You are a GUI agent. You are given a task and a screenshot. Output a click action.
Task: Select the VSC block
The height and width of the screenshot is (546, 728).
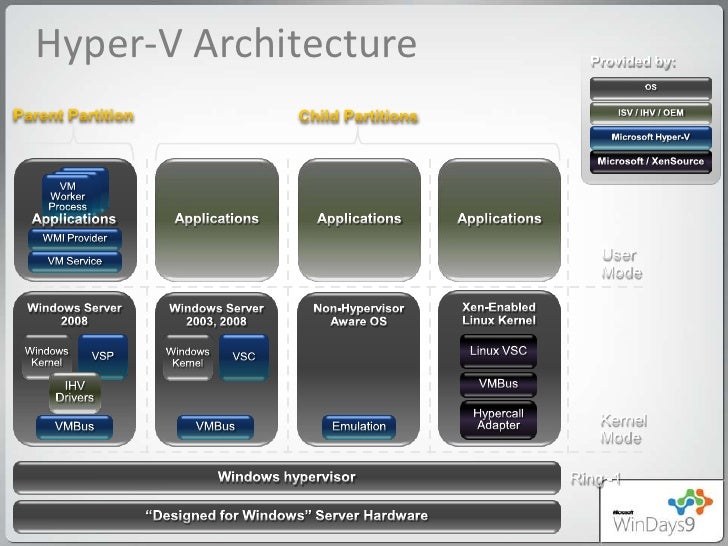(244, 357)
